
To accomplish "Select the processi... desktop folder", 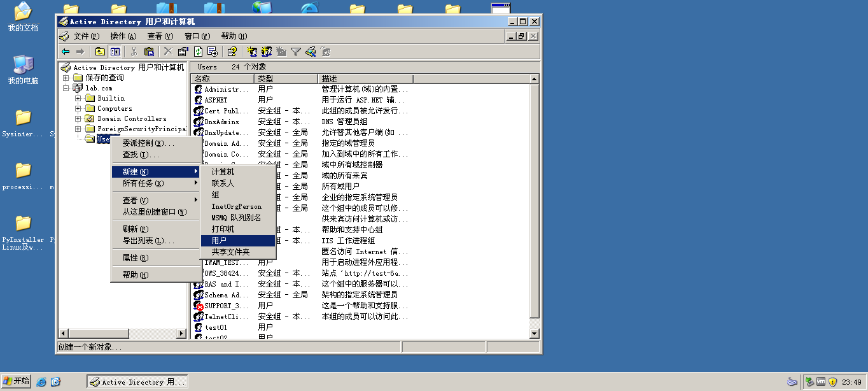I will tap(23, 176).
